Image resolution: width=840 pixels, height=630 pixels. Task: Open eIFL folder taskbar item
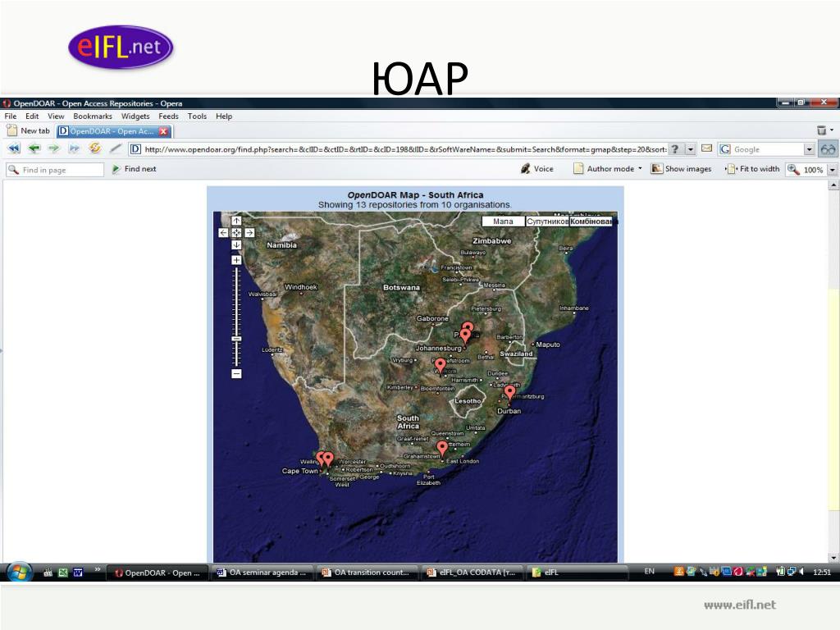[x=577, y=573]
